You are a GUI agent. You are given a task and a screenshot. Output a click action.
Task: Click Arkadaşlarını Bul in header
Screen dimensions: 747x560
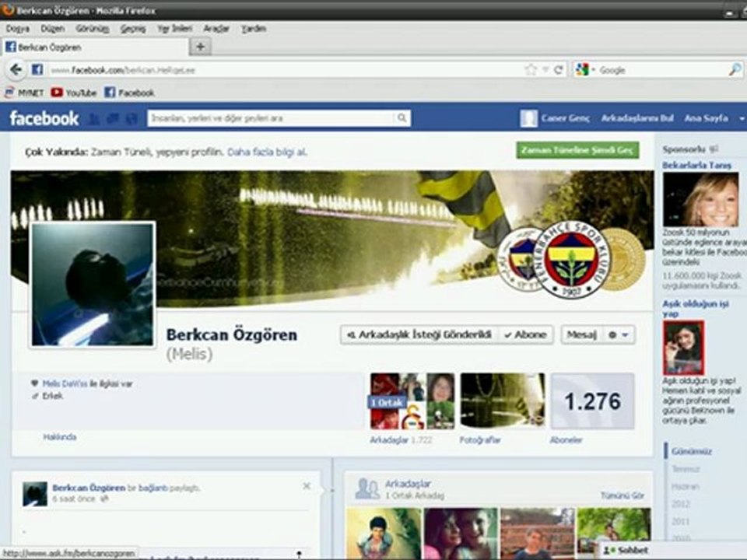tap(637, 118)
